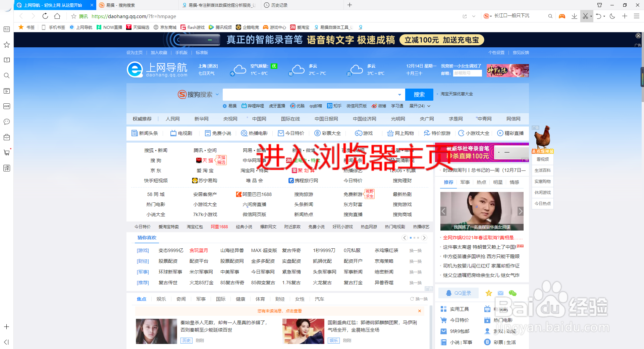Open the search box suggestion dropdown arrow
The height and width of the screenshot is (349, 644).
(x=399, y=95)
